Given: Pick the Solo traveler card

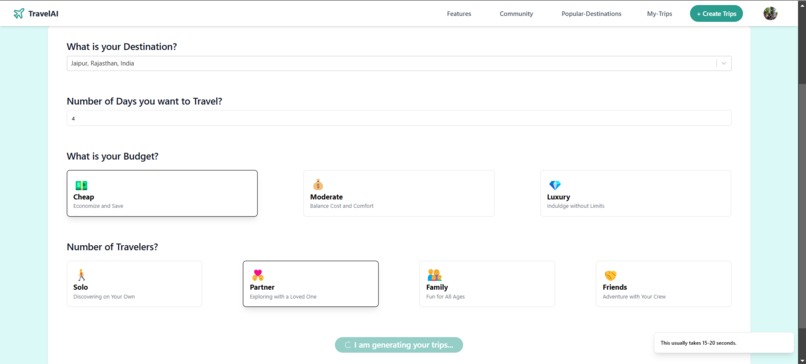Looking at the screenshot, I should [x=134, y=284].
